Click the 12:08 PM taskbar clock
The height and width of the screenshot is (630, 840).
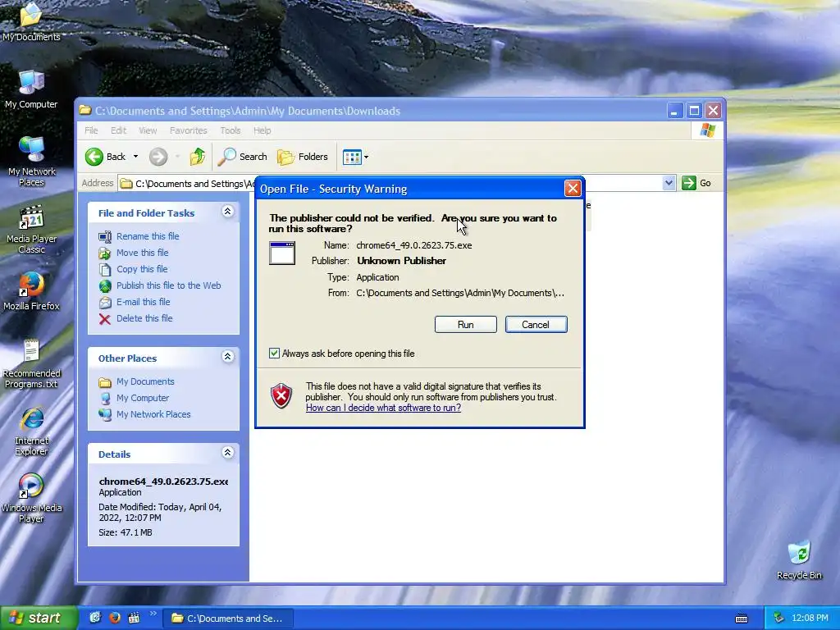[810, 619]
